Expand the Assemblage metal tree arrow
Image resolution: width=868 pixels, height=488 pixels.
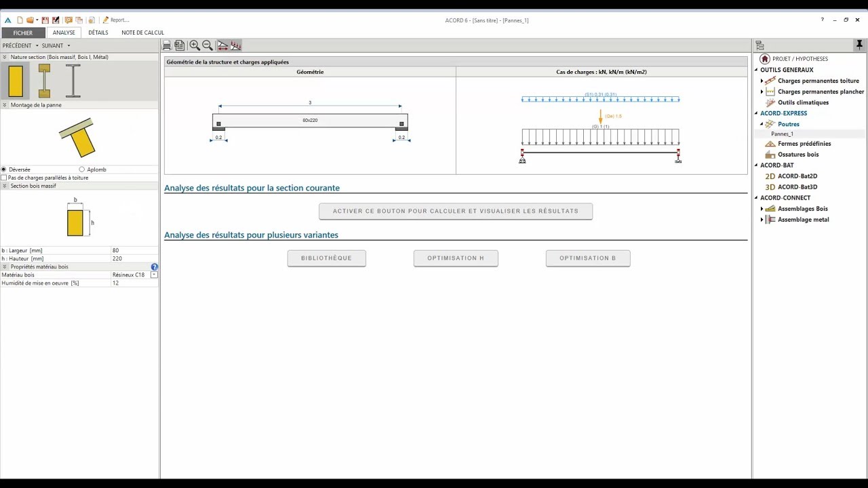click(x=762, y=220)
